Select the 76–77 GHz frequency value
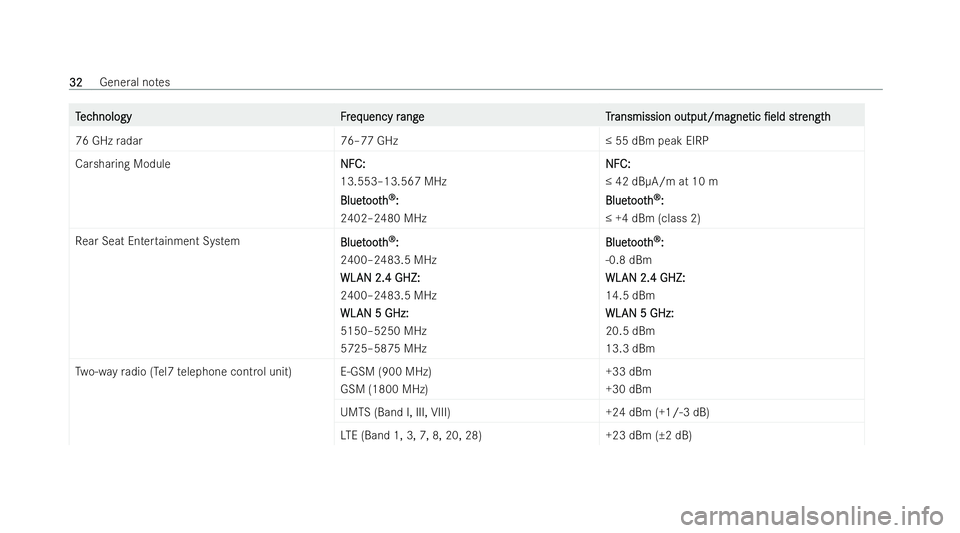The height and width of the screenshot is (533, 960). (369, 140)
